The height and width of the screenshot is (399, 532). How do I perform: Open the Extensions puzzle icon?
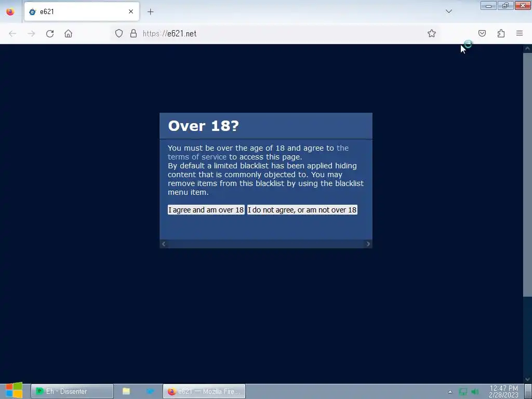click(501, 33)
